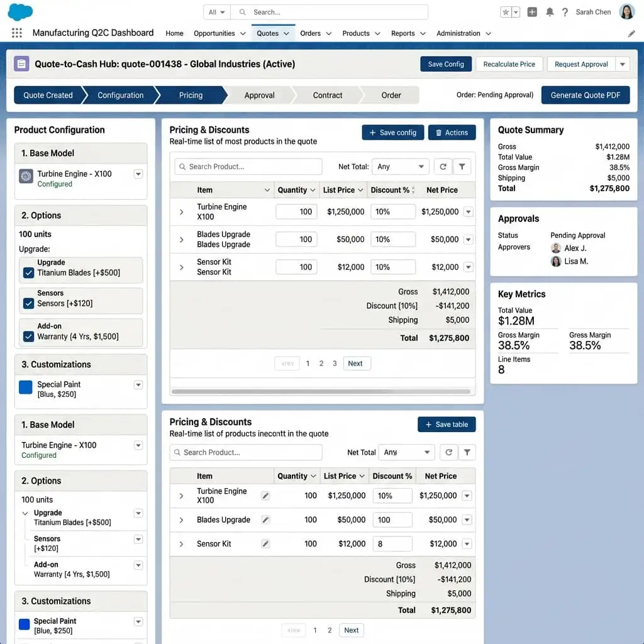Viewport: 644px width, 644px height.
Task: Refresh the lower Pricing & Discounts table
Action: 448,452
